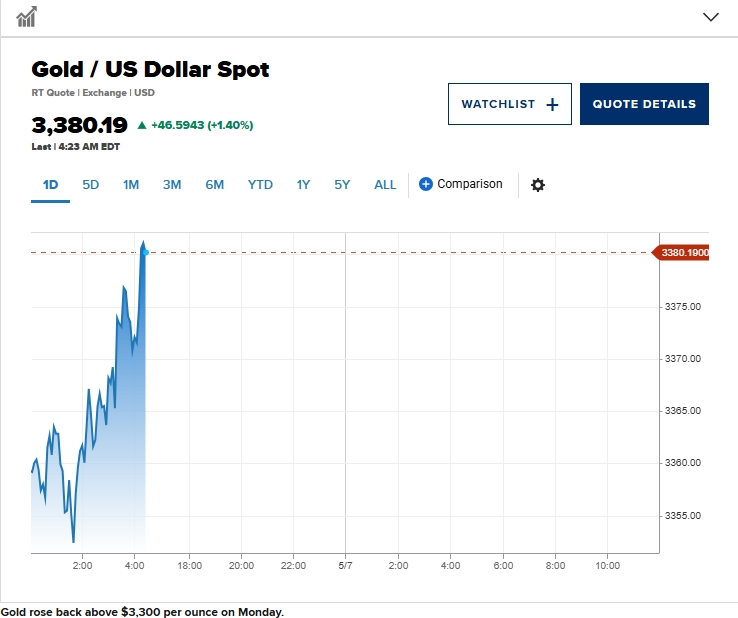Show the 1M chart range

[131, 185]
